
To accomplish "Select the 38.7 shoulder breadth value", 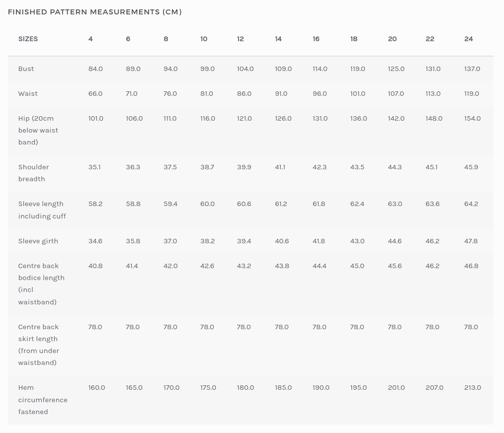I will (x=207, y=167).
